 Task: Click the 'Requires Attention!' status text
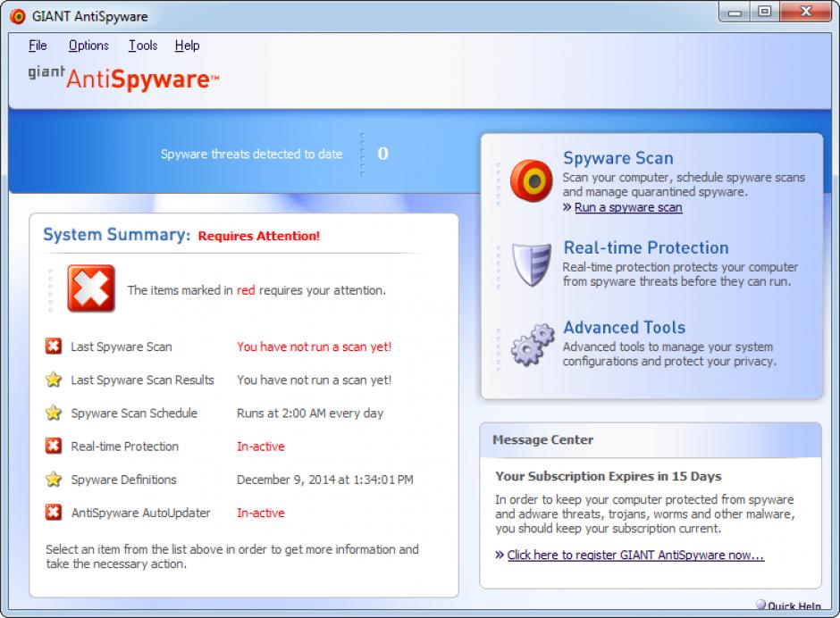259,236
